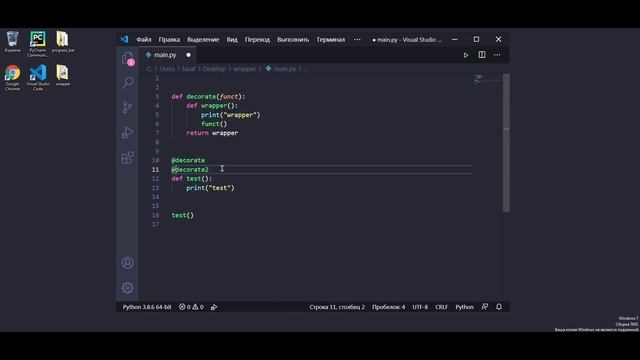The width and height of the screenshot is (640, 360).
Task: Open the Extensions view
Action: [128, 158]
